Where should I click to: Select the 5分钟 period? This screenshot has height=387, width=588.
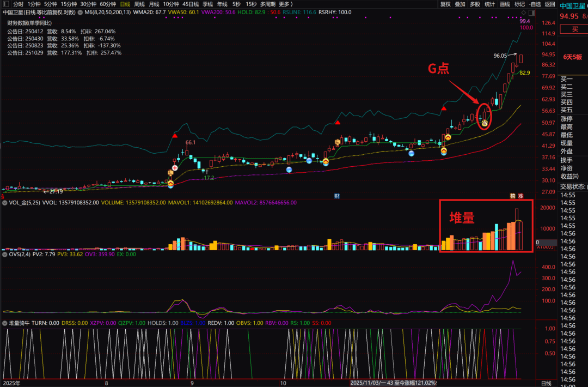[x=51, y=4]
